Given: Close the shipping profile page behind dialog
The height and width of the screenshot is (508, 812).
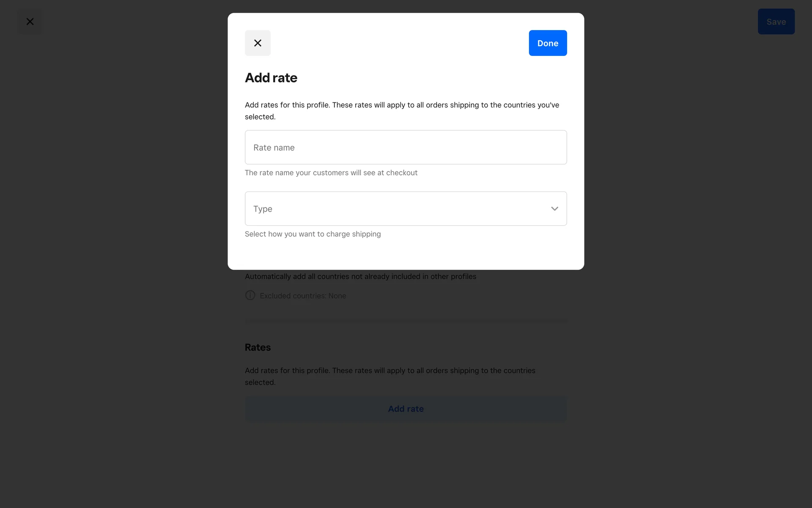Looking at the screenshot, I should click(x=30, y=22).
